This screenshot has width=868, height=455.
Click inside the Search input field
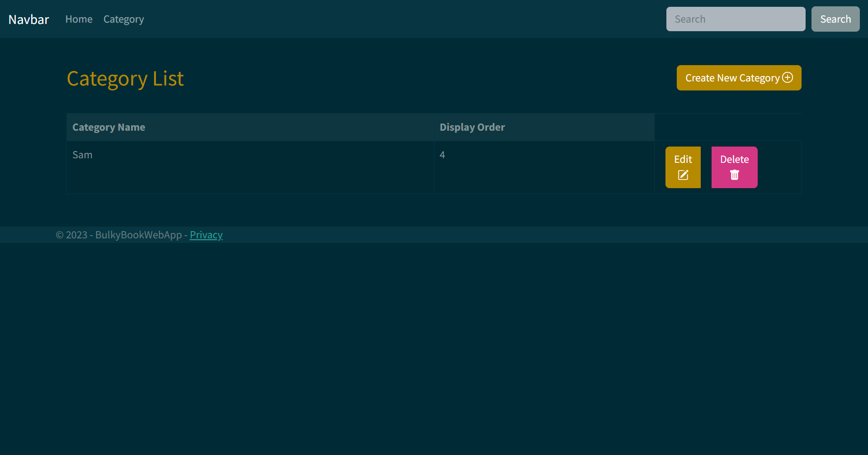(736, 19)
